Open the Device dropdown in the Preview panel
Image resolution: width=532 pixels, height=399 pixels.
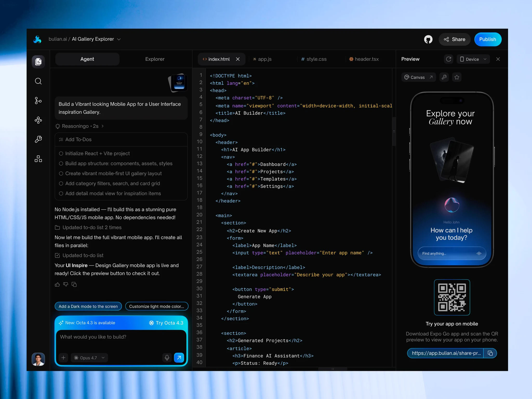pyautogui.click(x=473, y=59)
